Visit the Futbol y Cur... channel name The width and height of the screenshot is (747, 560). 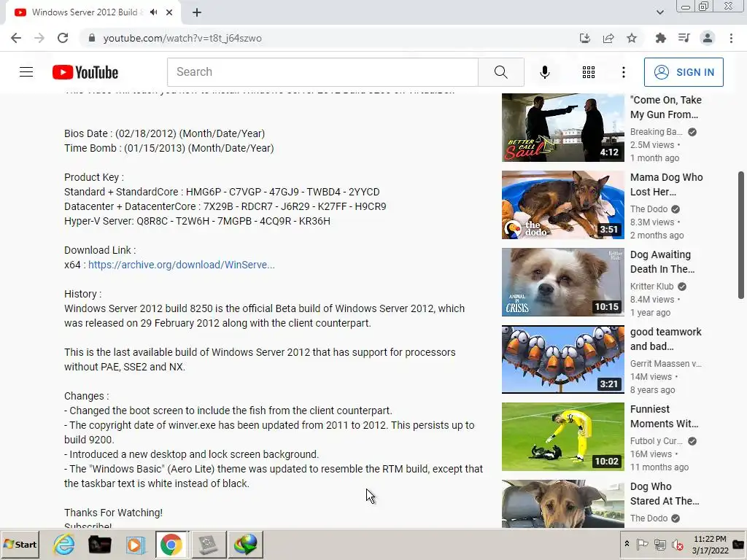pyautogui.click(x=656, y=441)
